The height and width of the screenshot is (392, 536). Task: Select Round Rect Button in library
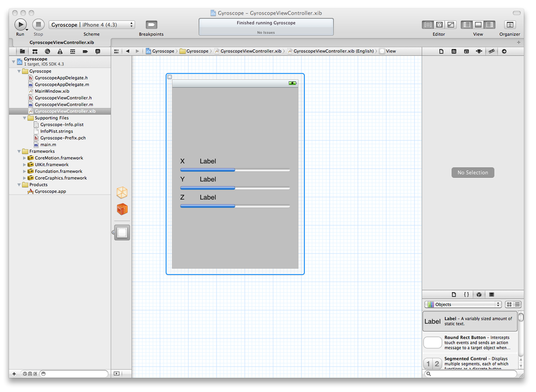[x=470, y=343]
